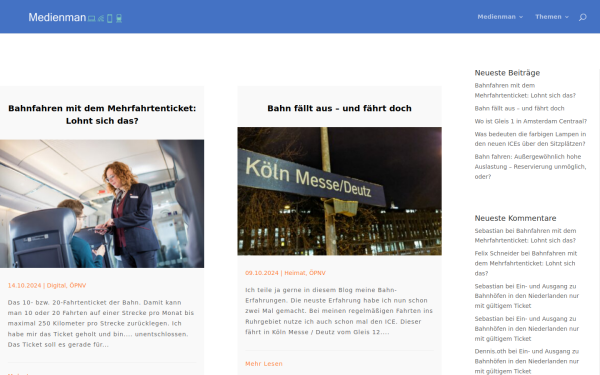This screenshot has width=600, height=375.
Task: Click the date 14.10.2024 on first post
Action: (24, 285)
